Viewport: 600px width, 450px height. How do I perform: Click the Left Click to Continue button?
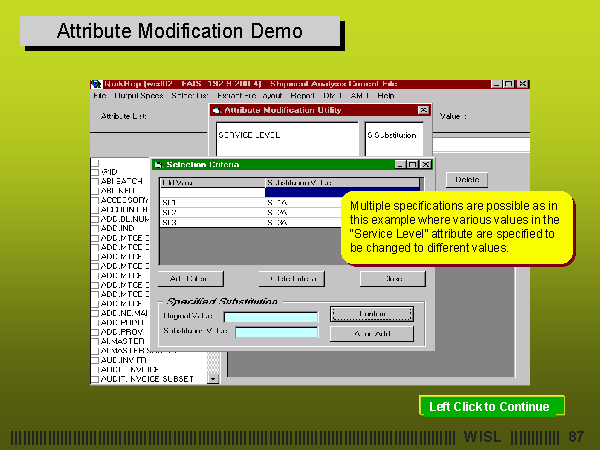(491, 406)
